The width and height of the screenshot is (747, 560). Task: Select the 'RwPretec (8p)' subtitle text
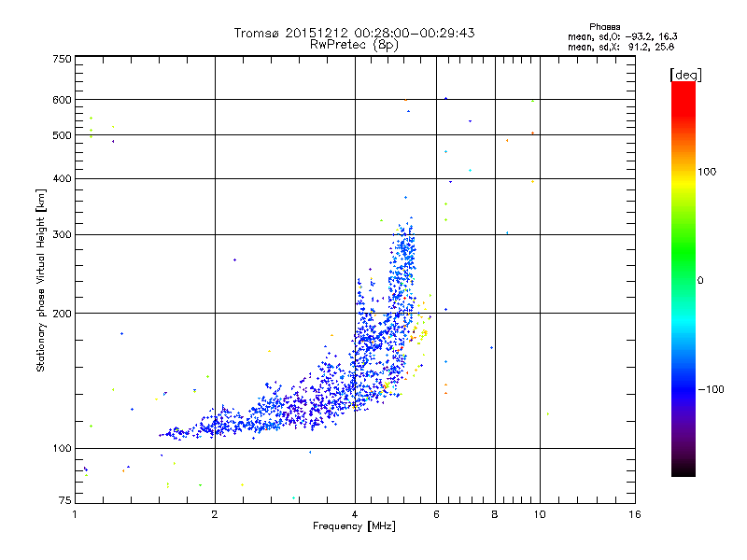tap(354, 45)
